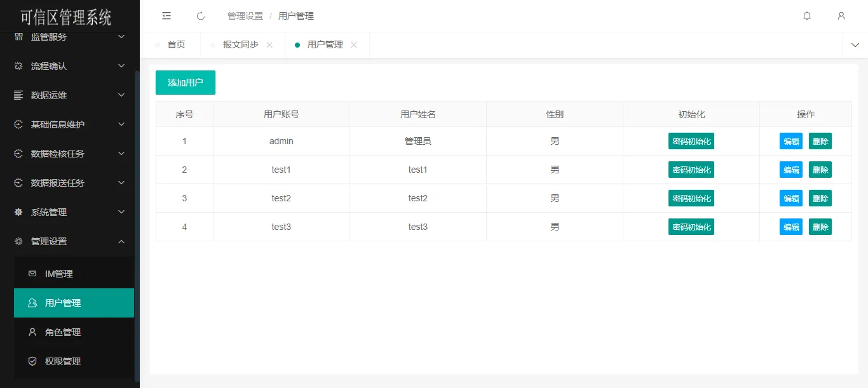Close the 报文同步 tab
Screen dimensions: 868x388
pyautogui.click(x=269, y=45)
